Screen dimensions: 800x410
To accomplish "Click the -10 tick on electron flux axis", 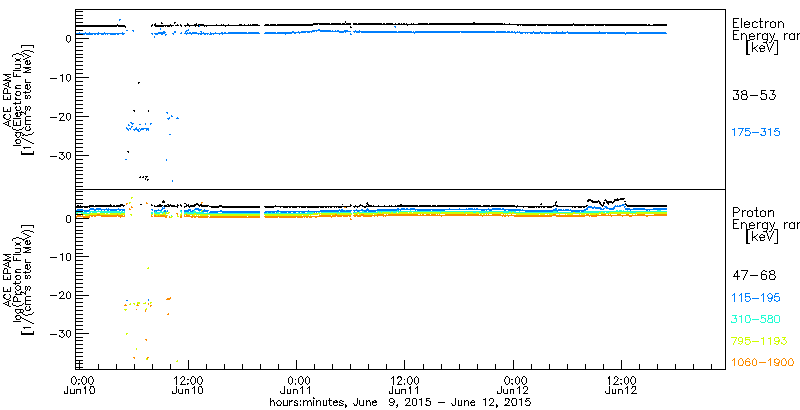I will pos(60,78).
